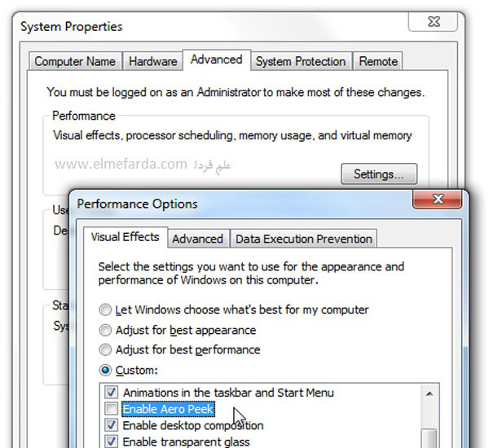Switch to Computer Name tab
489x448 pixels.
[75, 61]
